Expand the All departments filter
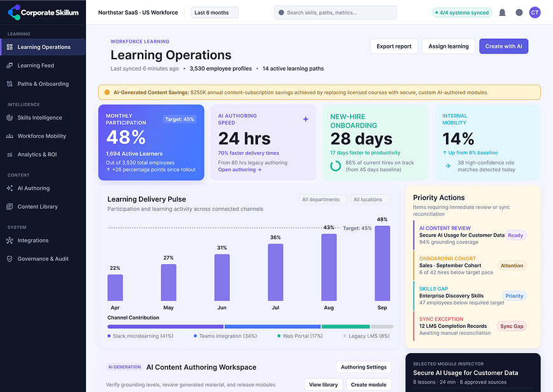The height and width of the screenshot is (392, 553). click(x=323, y=199)
